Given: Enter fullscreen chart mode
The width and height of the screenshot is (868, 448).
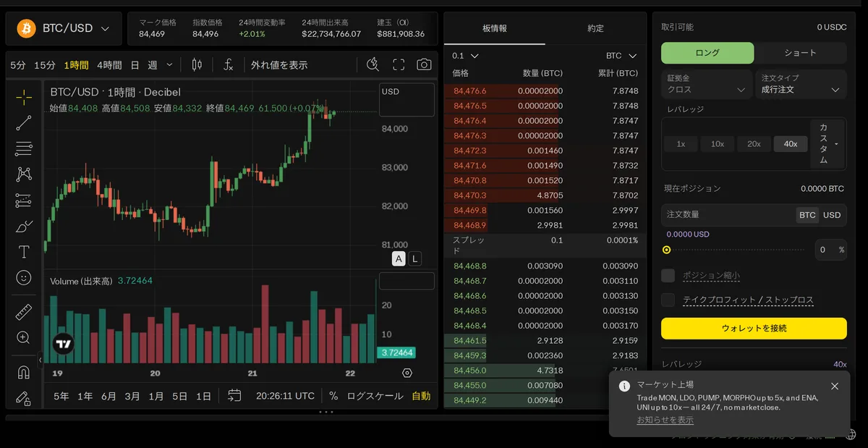Looking at the screenshot, I should [x=399, y=64].
